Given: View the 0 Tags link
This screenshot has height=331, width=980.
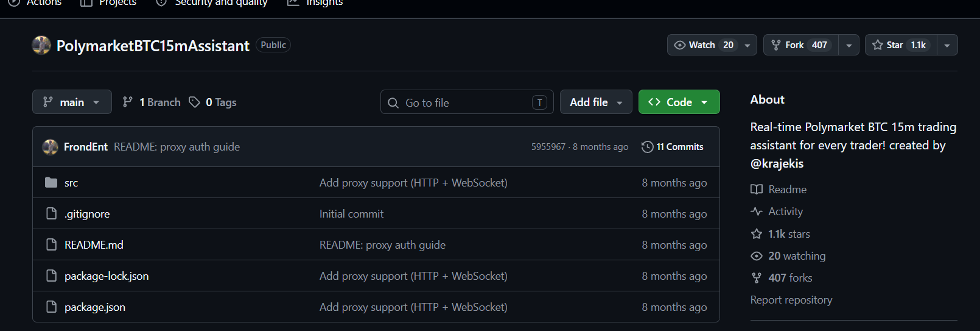Looking at the screenshot, I should pyautogui.click(x=212, y=102).
